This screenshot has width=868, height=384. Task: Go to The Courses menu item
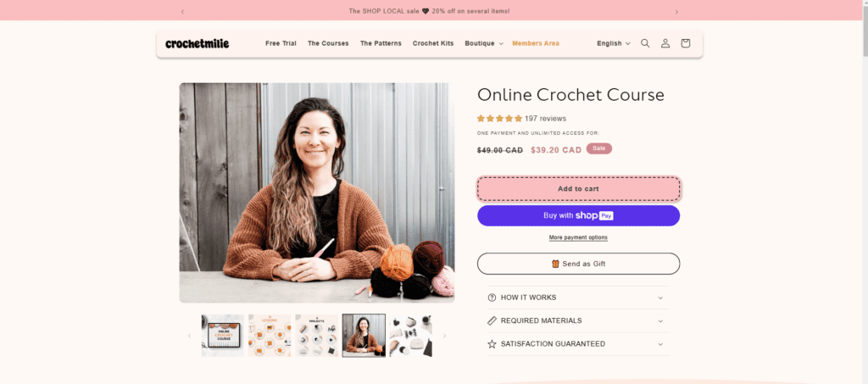tap(328, 43)
